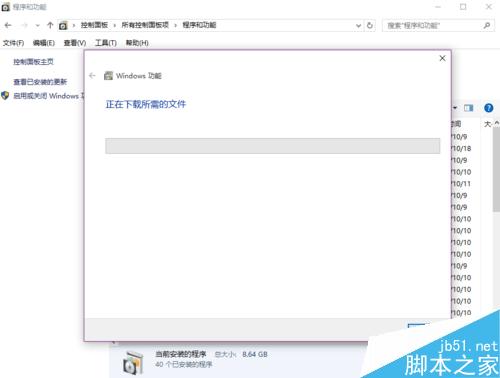
Task: Click the installed programs disc icon
Action: (x=133, y=362)
